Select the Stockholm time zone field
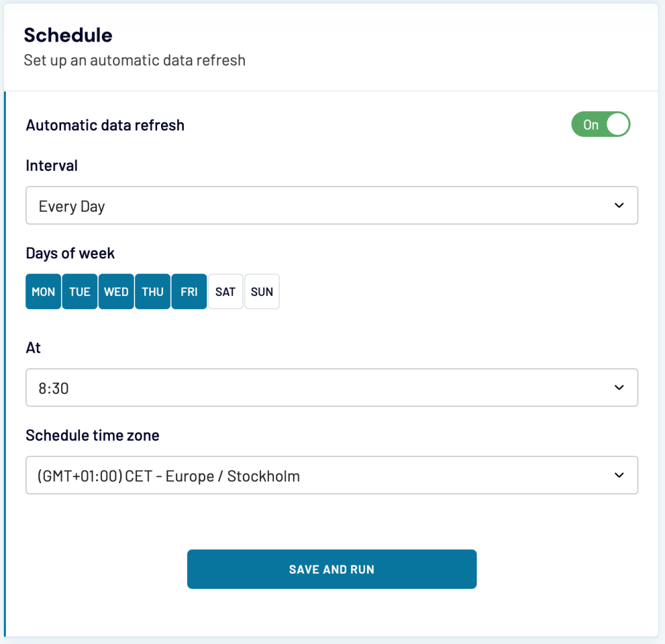Viewport: 665px width, 644px height. 260,475
